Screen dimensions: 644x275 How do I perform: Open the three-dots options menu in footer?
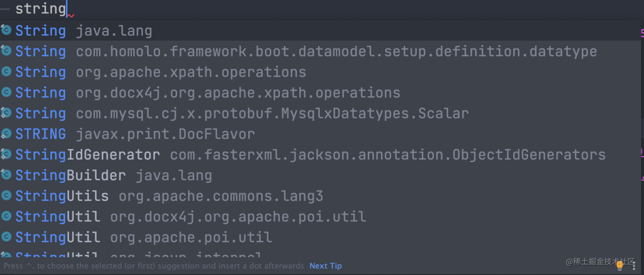(x=634, y=266)
